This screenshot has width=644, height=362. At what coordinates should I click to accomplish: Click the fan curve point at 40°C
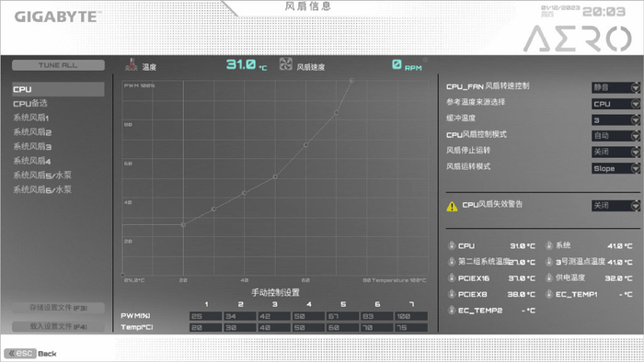click(245, 193)
